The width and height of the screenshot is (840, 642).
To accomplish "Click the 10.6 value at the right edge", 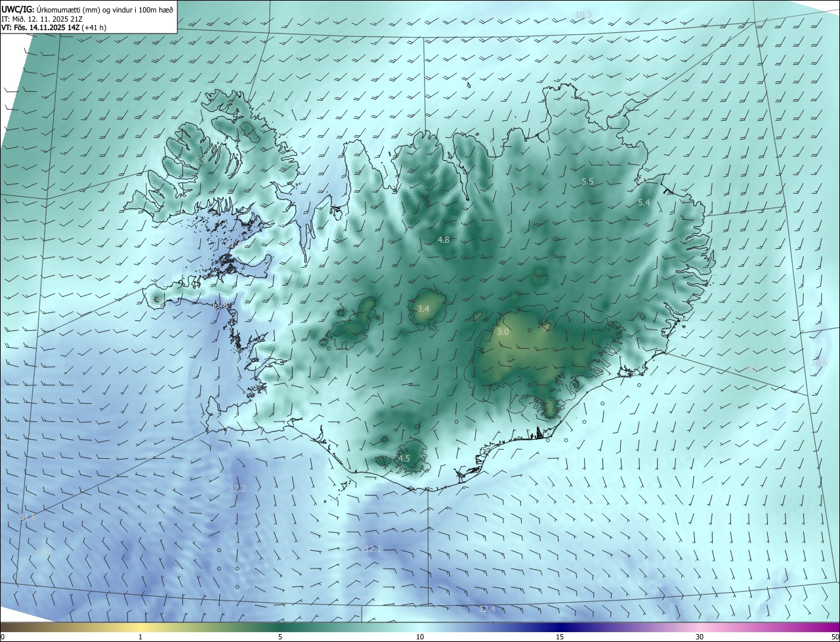I will point(820,363).
